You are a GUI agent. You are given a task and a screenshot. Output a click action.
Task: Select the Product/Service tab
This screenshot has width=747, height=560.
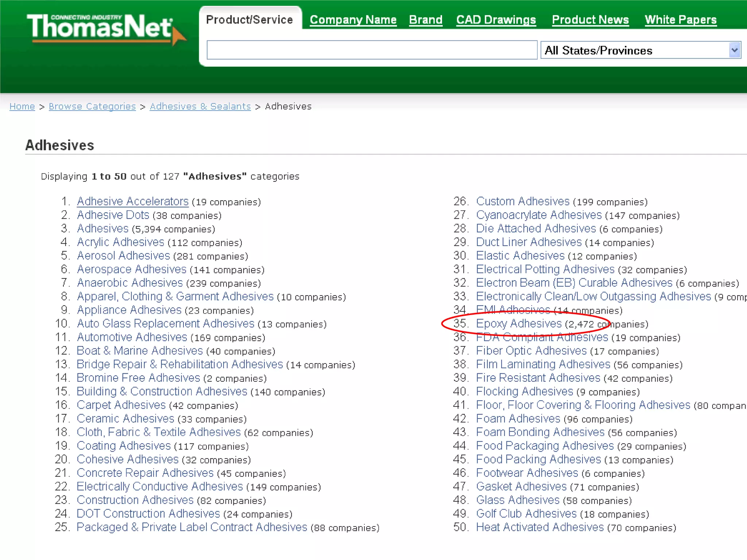pos(249,20)
